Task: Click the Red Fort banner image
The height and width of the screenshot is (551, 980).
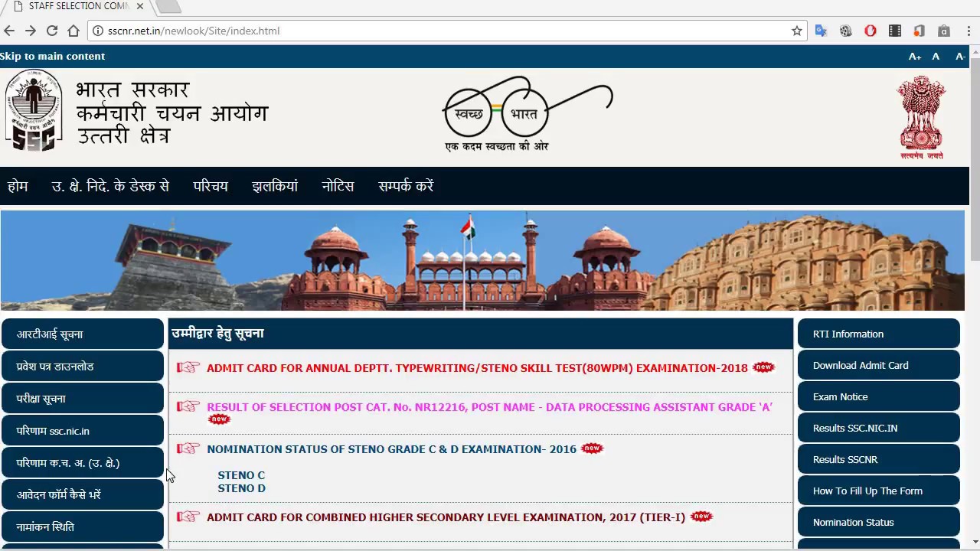Action: [482, 261]
